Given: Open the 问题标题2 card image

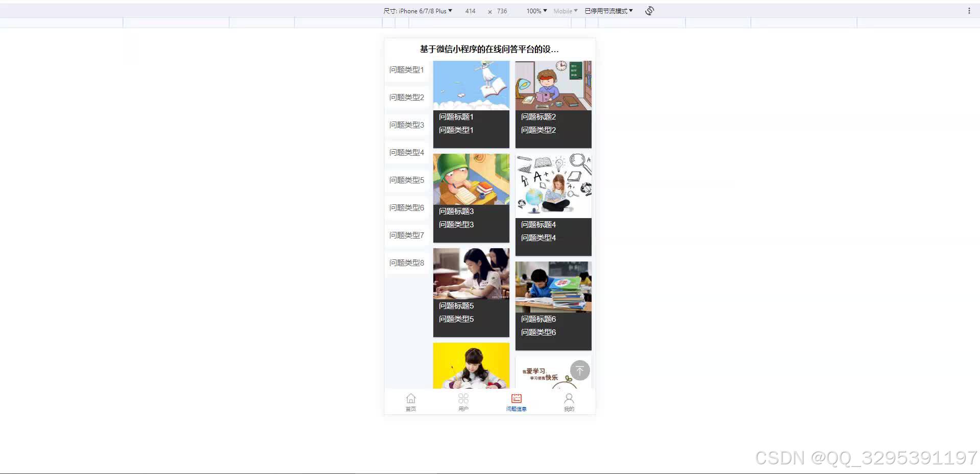Looking at the screenshot, I should 553,85.
